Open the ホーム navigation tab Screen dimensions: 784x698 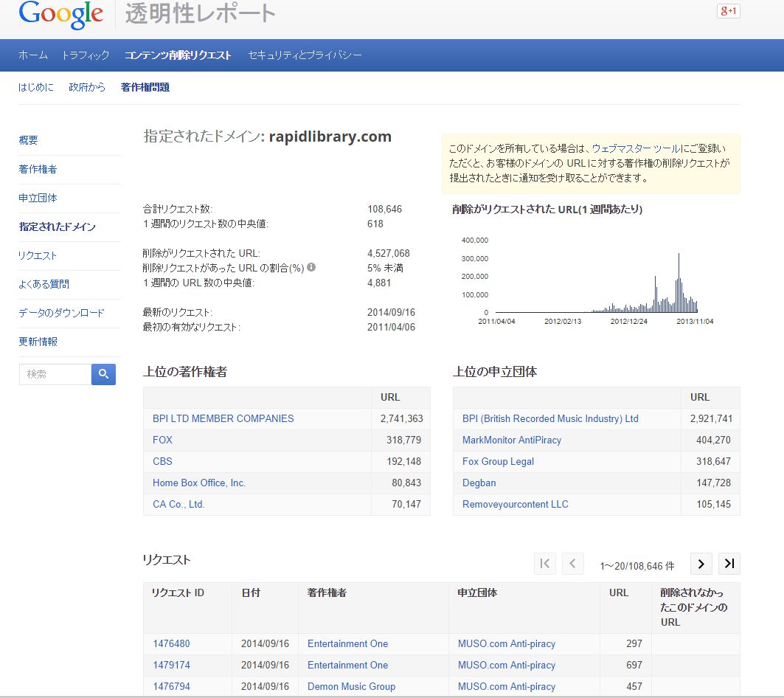tap(33, 55)
